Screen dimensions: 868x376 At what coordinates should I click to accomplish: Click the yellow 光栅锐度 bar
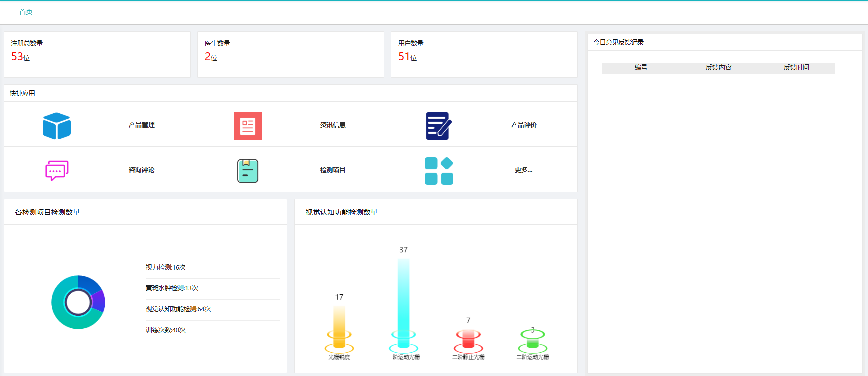pos(339,327)
